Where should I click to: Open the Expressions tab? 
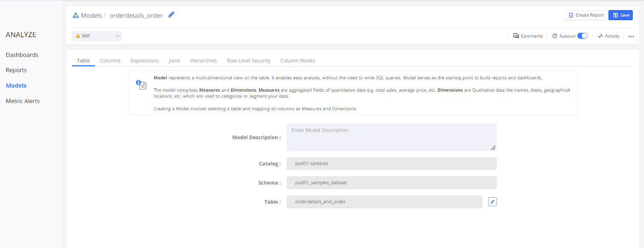[x=144, y=61]
